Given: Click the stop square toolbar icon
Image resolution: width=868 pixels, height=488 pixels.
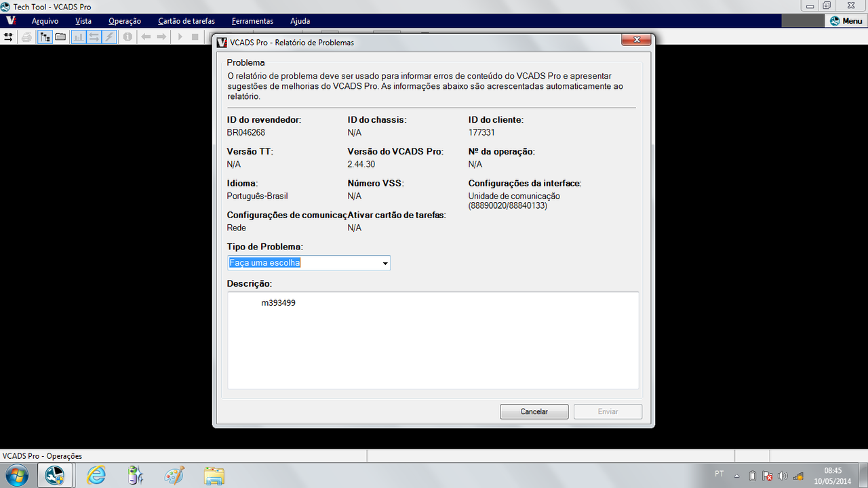Looking at the screenshot, I should tap(195, 37).
